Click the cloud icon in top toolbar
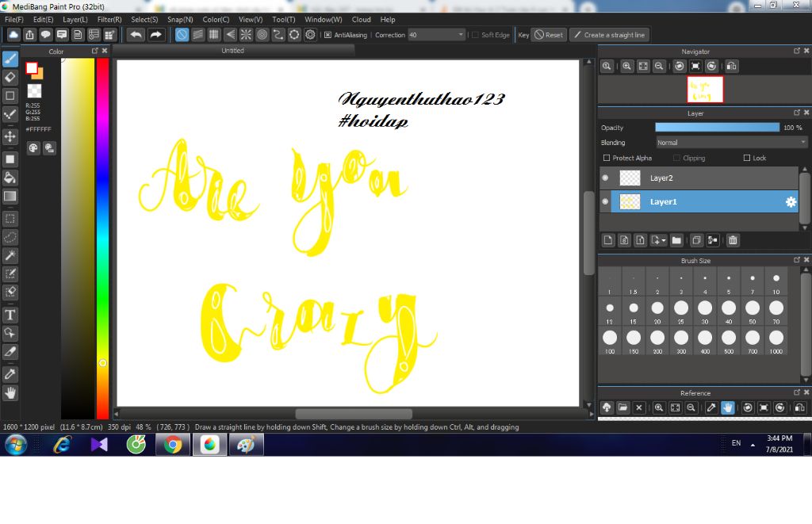 click(13, 35)
